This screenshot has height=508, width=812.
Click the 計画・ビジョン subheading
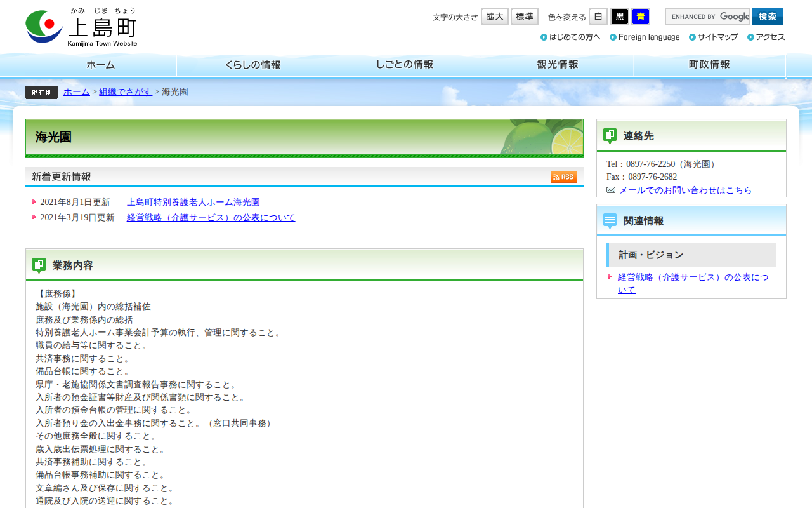pos(691,255)
